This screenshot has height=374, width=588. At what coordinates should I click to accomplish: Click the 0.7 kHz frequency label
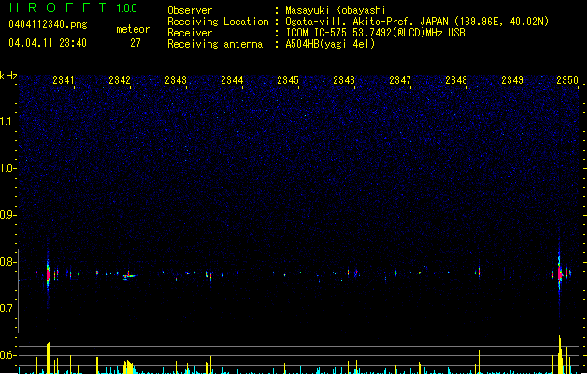tap(7, 309)
